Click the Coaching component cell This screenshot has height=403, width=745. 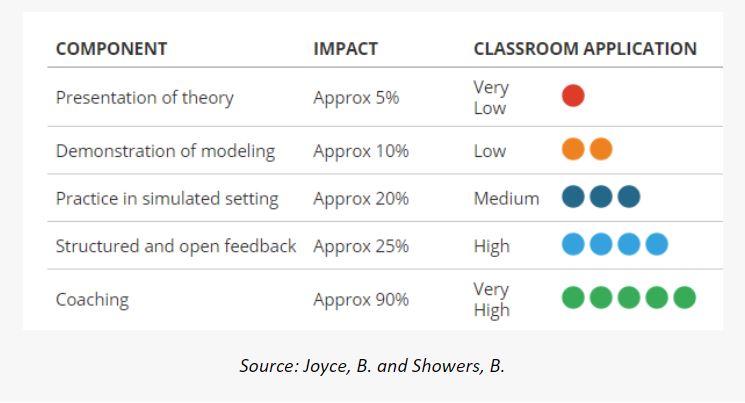(x=92, y=299)
